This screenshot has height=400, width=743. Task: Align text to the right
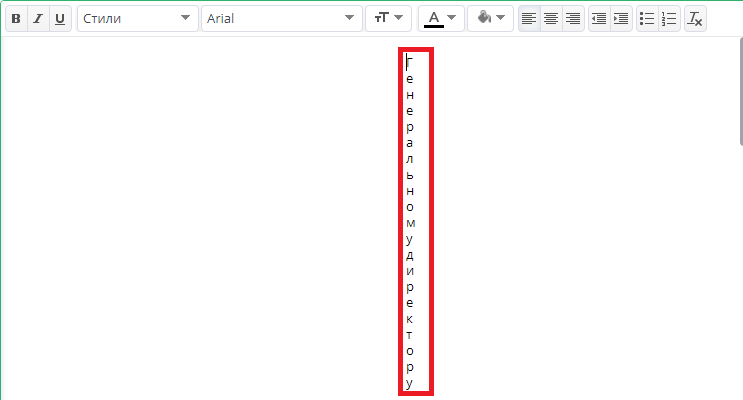tap(573, 18)
